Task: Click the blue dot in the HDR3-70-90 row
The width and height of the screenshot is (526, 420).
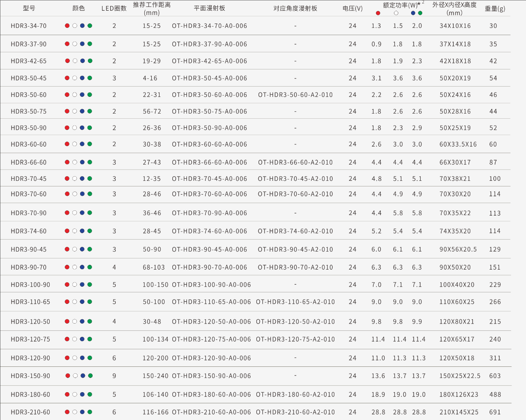Action: pyautogui.click(x=82, y=213)
